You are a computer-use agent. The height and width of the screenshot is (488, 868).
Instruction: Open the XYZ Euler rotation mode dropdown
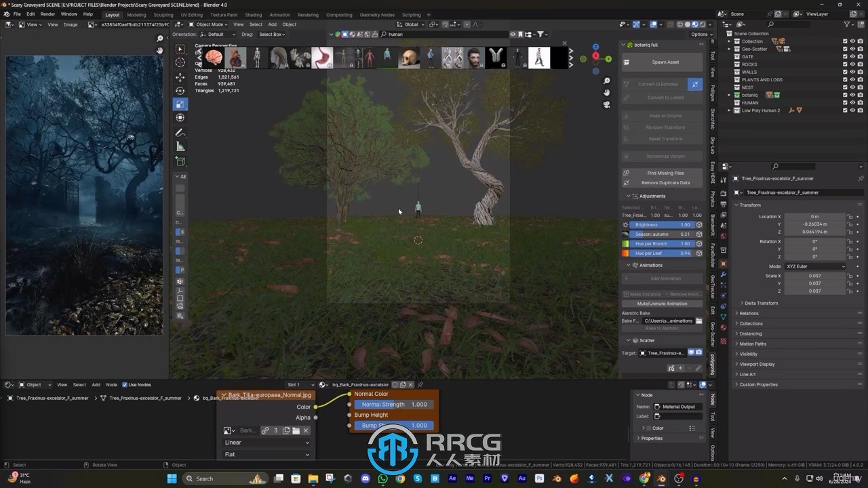coord(815,266)
